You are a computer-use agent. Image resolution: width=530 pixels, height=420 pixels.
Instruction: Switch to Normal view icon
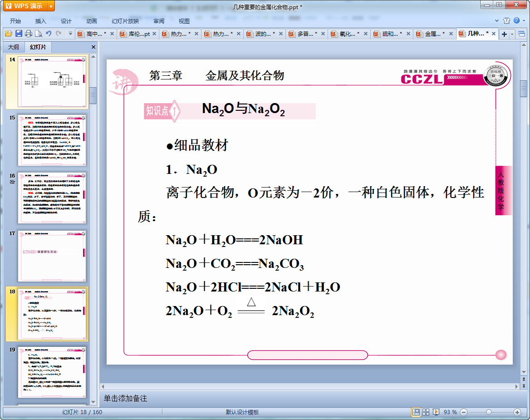[x=416, y=412]
